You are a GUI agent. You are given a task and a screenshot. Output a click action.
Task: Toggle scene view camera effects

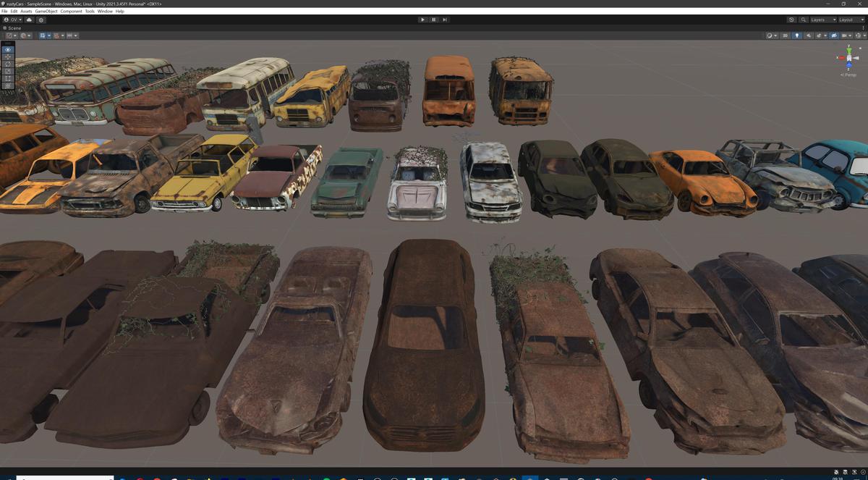click(x=819, y=35)
